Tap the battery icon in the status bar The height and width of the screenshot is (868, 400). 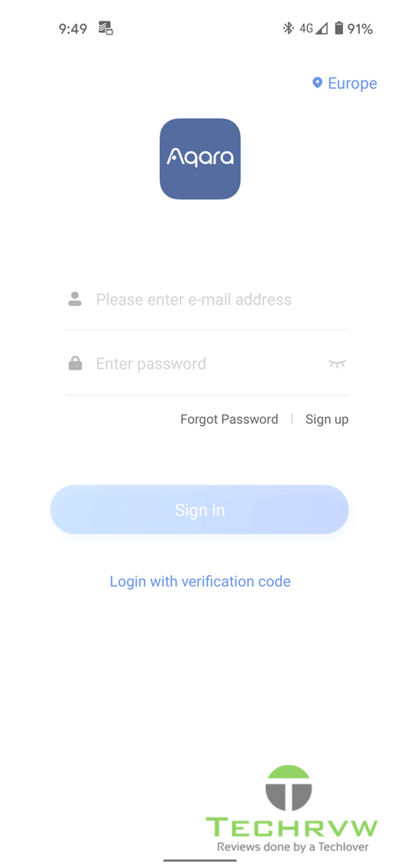click(x=339, y=28)
